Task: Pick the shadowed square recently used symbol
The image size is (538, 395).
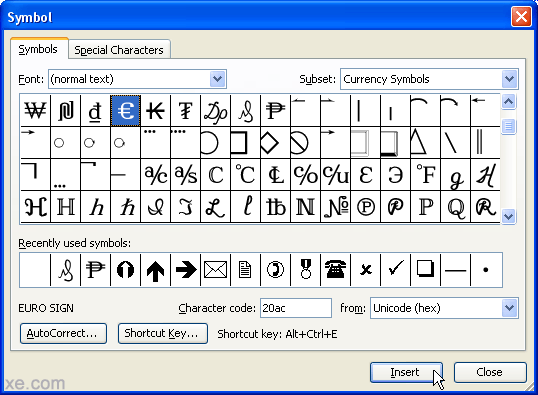Action: tap(426, 270)
